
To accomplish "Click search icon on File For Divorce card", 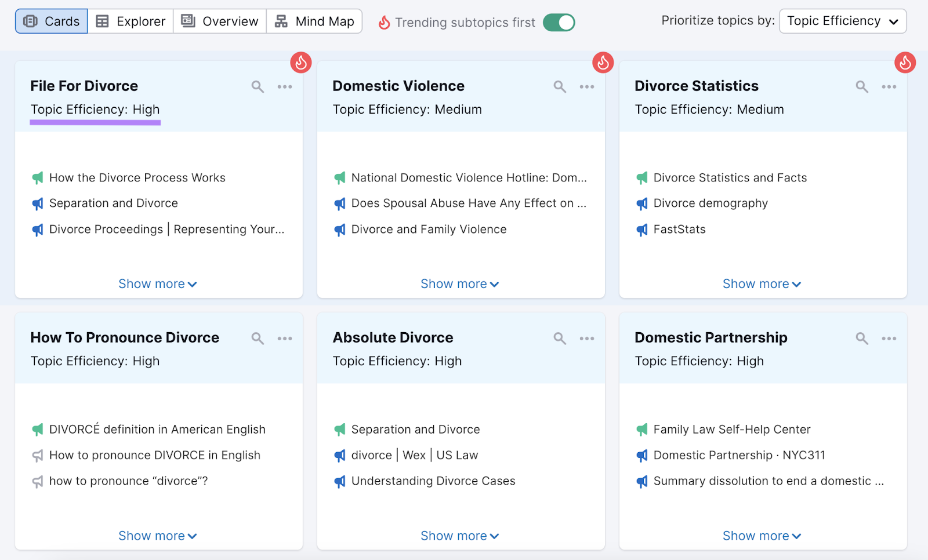I will [258, 87].
